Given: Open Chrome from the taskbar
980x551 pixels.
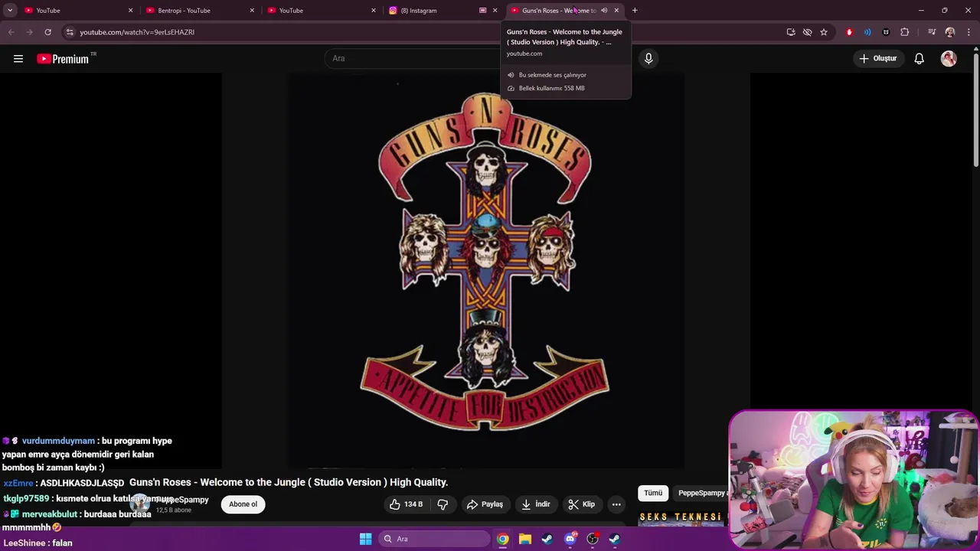Looking at the screenshot, I should (x=502, y=539).
